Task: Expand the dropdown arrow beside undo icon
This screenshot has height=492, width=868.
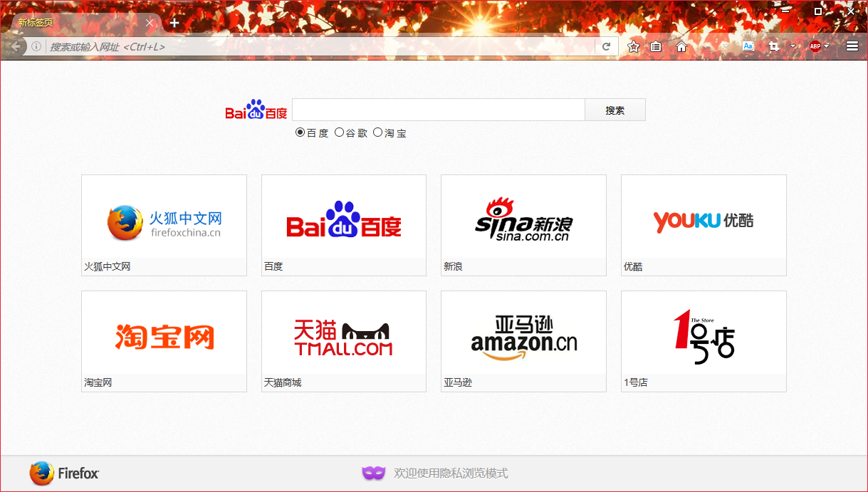Action: [x=726, y=47]
